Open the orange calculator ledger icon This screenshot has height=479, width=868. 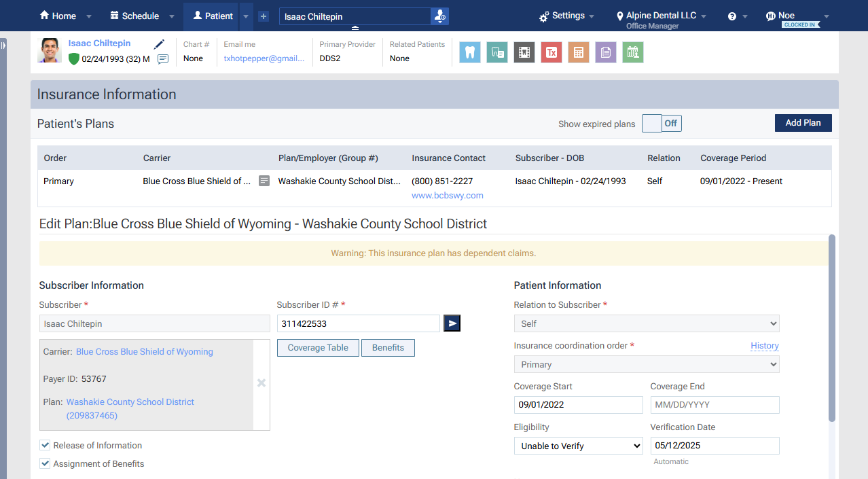[578, 52]
